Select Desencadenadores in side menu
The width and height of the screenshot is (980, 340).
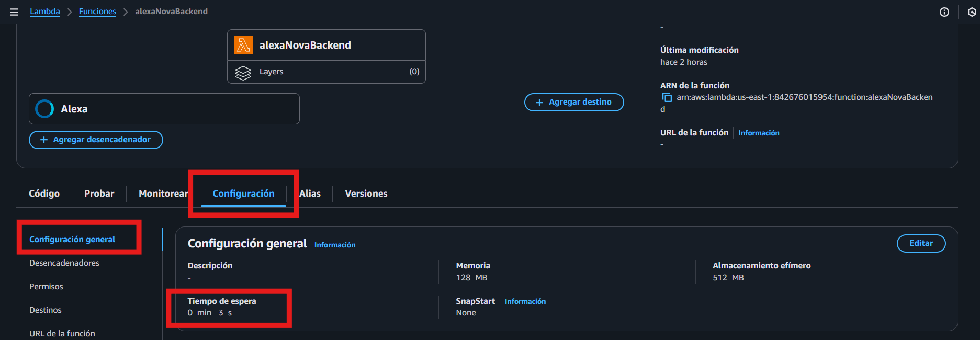[x=64, y=263]
